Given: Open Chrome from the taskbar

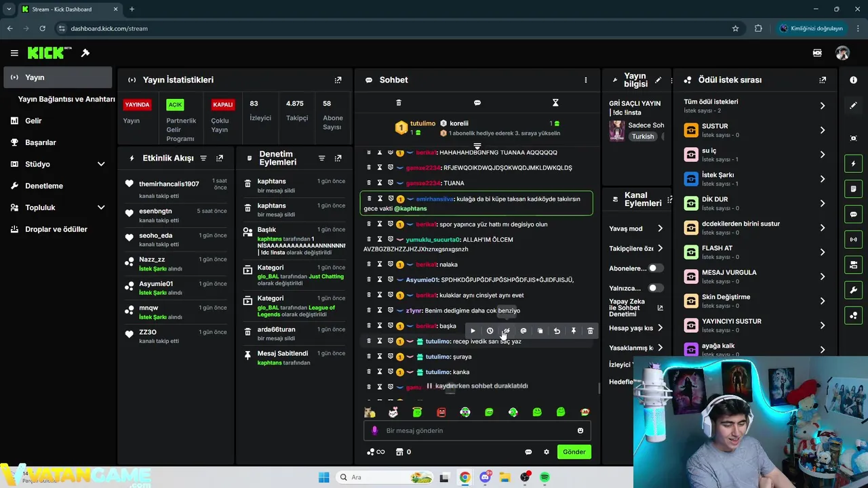Looking at the screenshot, I should (465, 478).
